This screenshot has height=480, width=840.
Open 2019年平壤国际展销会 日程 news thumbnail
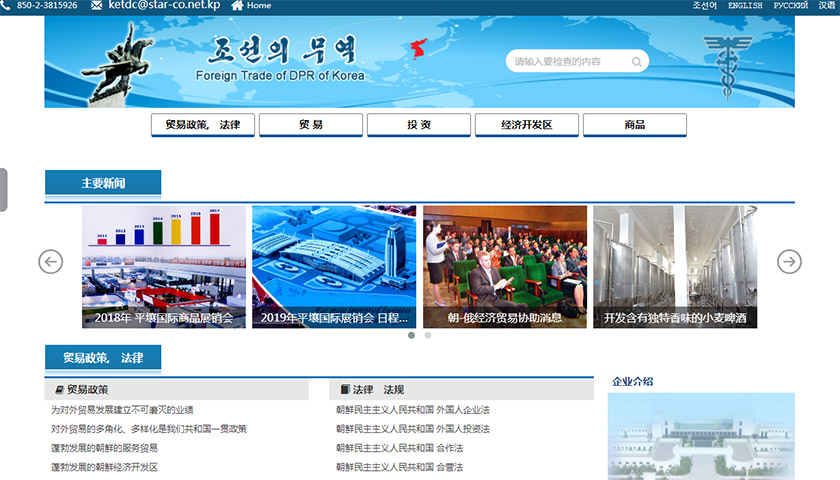pyautogui.click(x=334, y=267)
